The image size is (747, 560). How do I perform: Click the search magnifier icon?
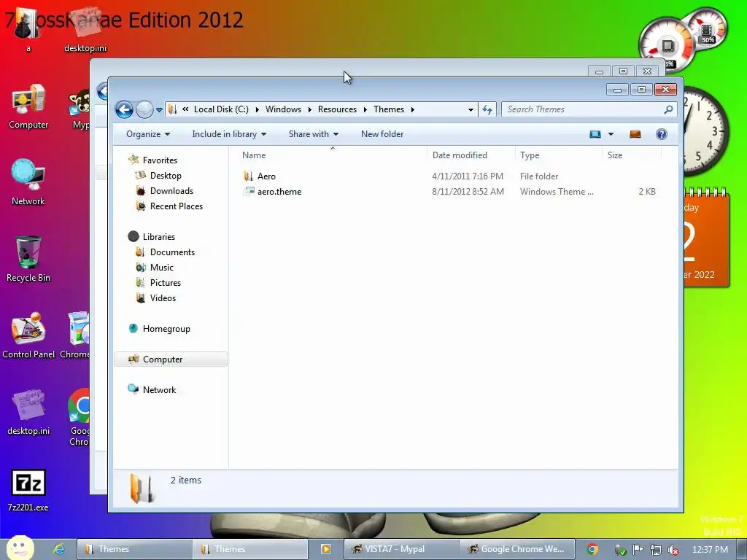[668, 109]
